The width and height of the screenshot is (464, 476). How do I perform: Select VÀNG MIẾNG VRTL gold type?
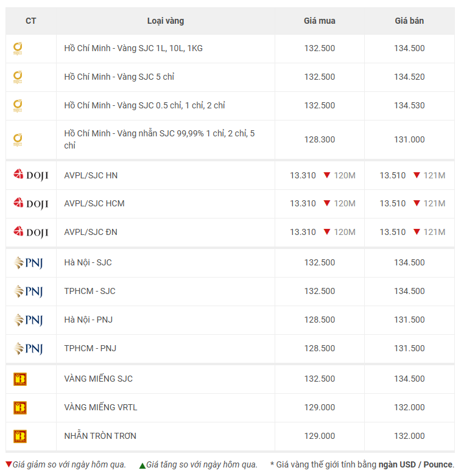click(100, 407)
